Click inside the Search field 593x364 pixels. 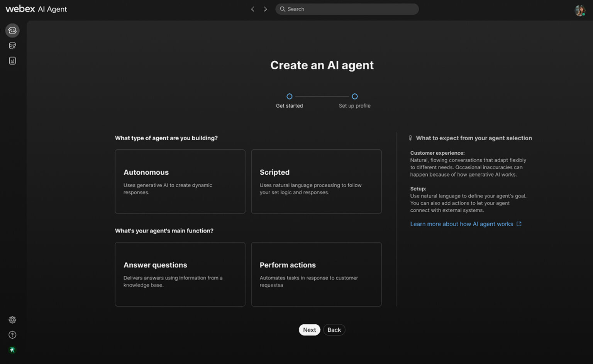pos(347,9)
